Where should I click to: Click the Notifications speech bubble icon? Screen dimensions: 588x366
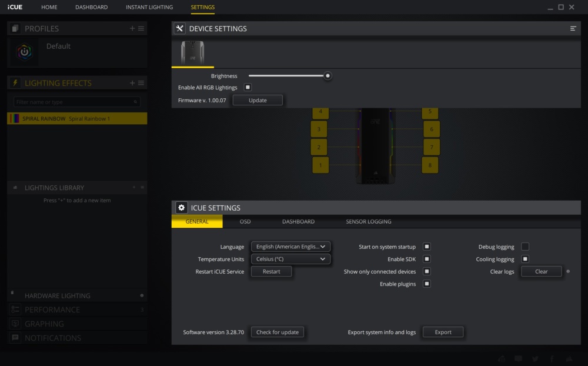click(15, 338)
